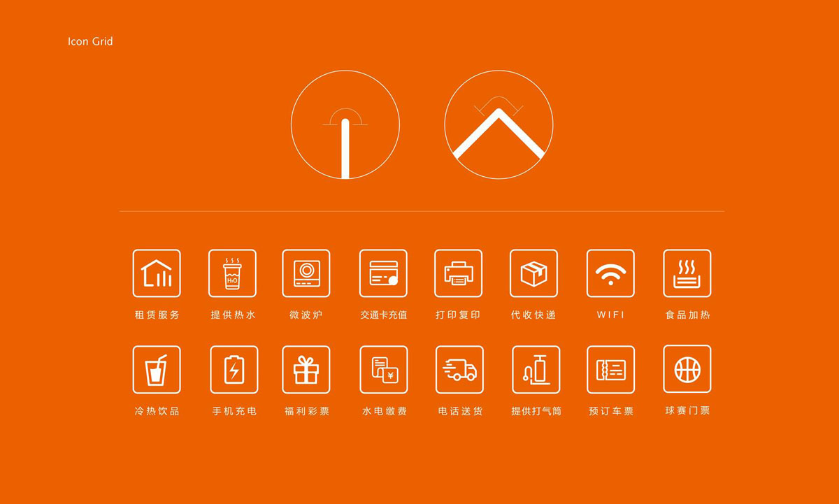Open the gift box lottery icon
The width and height of the screenshot is (839, 504).
[306, 369]
